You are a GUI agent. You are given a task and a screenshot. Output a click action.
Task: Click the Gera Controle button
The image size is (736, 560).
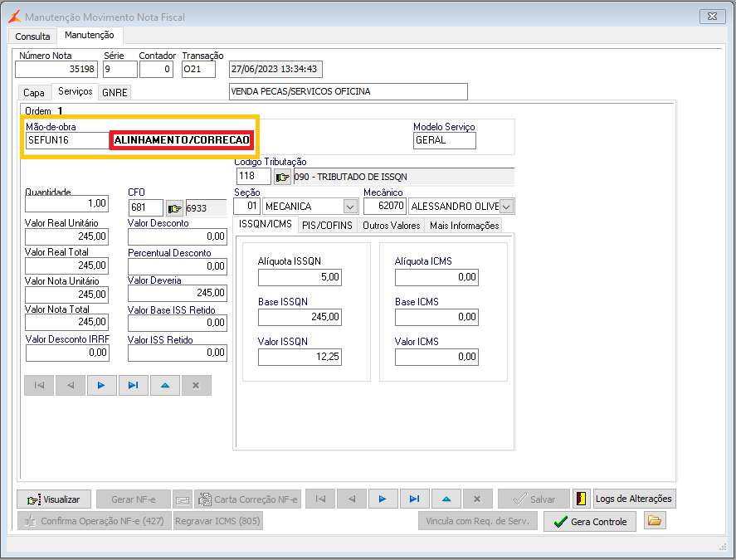[590, 521]
